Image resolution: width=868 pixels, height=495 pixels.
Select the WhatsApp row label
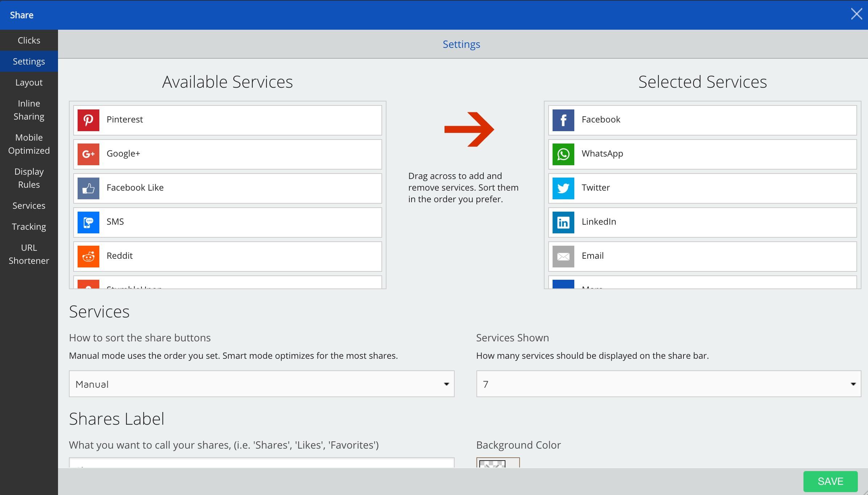602,154
